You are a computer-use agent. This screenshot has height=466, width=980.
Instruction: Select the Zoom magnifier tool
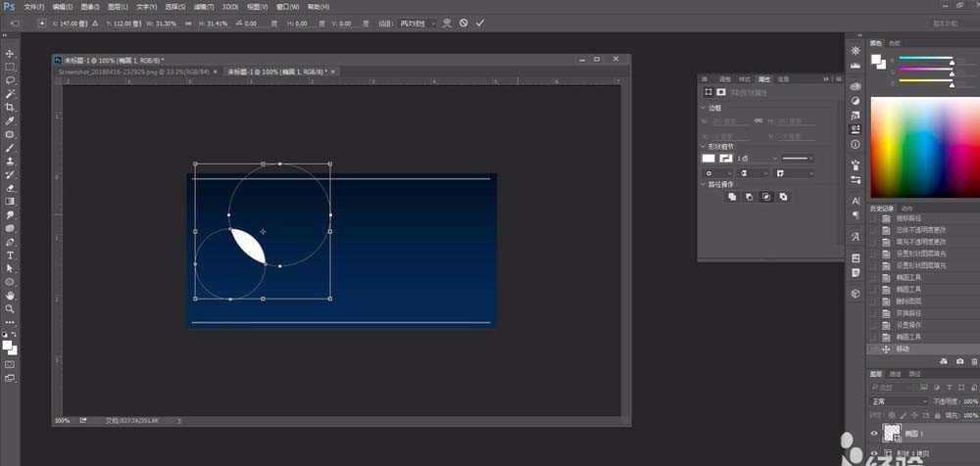[x=10, y=307]
